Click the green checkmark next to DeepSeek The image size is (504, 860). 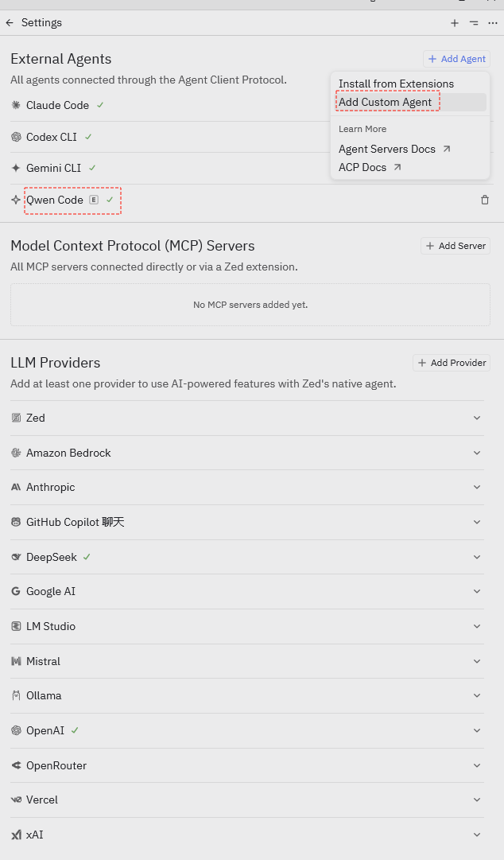(x=87, y=557)
